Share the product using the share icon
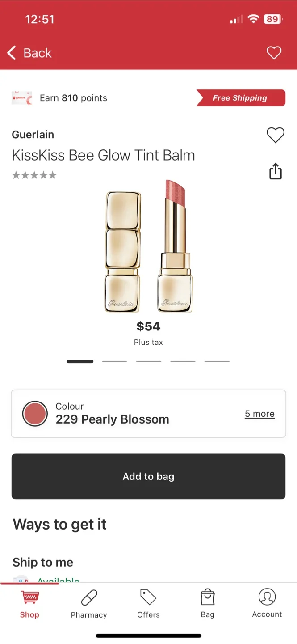 click(276, 171)
